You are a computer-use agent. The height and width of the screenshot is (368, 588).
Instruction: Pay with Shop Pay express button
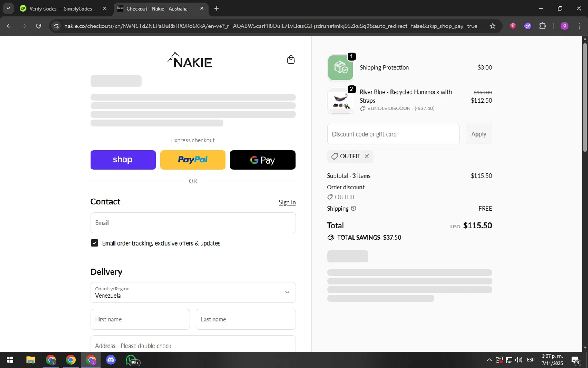(x=123, y=160)
